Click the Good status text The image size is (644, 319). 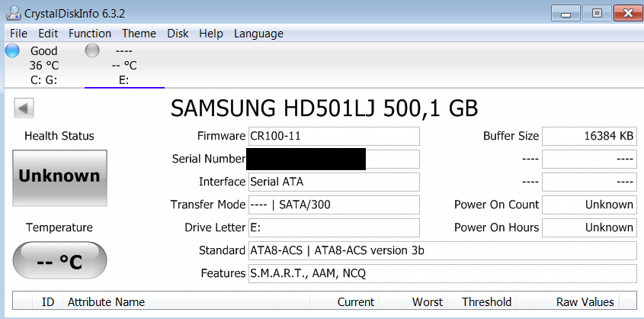pyautogui.click(x=44, y=51)
